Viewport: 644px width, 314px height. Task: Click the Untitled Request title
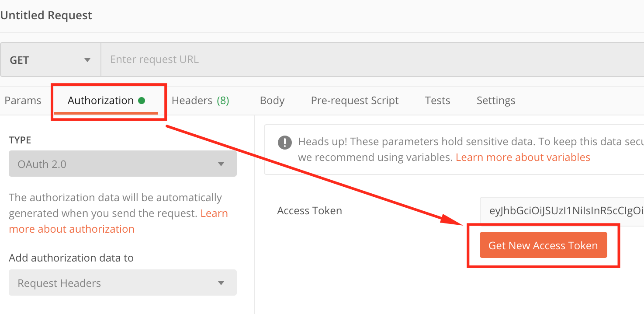46,15
